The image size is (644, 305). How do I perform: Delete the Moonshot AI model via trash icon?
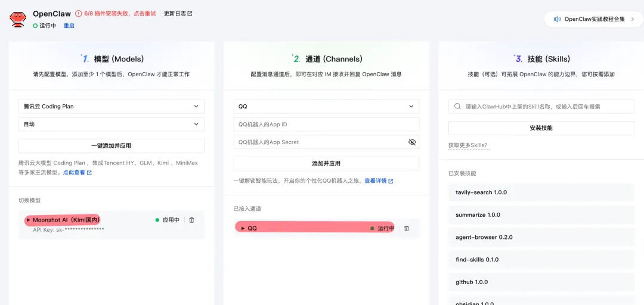coord(191,220)
